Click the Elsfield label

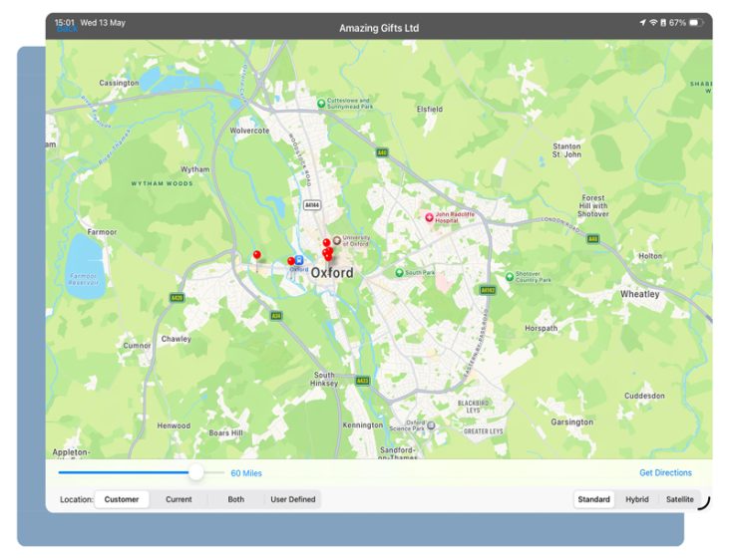430,109
